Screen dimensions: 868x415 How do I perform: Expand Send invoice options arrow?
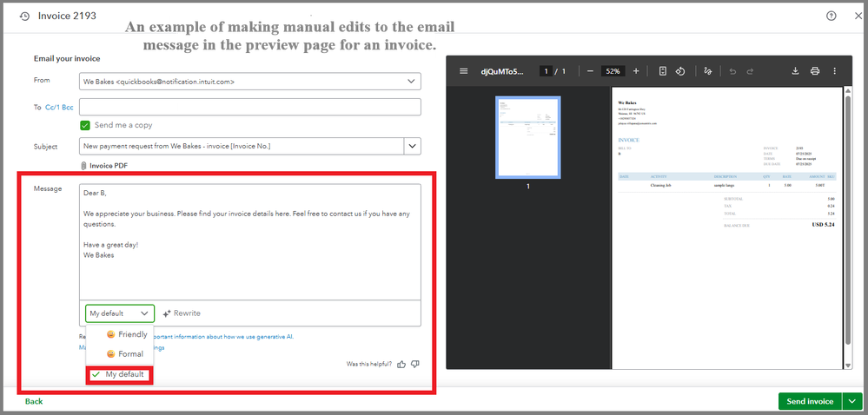click(x=852, y=401)
